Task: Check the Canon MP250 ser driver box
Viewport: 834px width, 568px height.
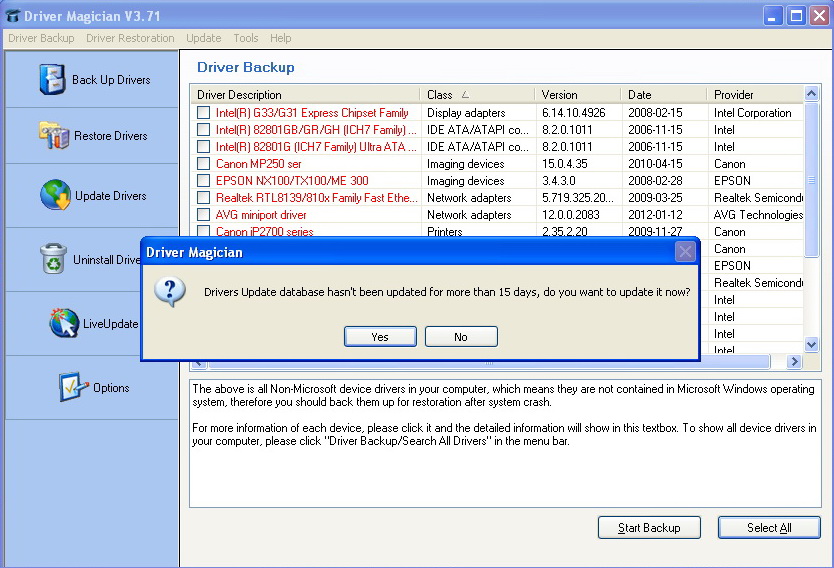Action: point(203,164)
